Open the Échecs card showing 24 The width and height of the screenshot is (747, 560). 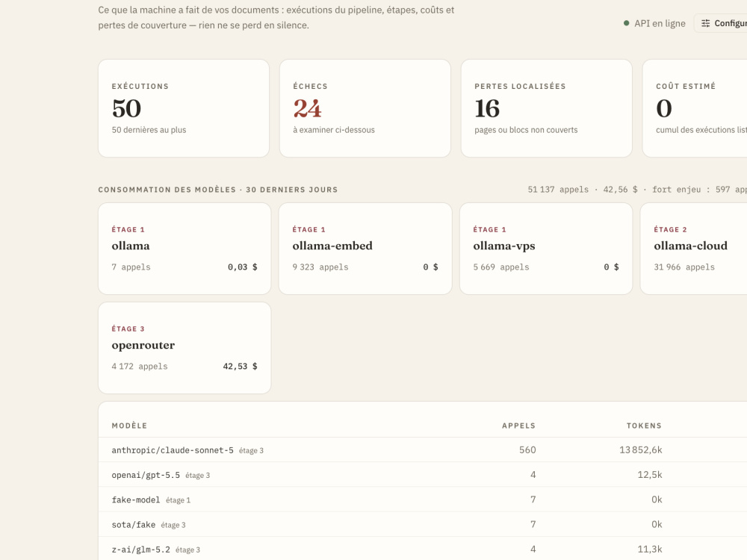pos(365,108)
